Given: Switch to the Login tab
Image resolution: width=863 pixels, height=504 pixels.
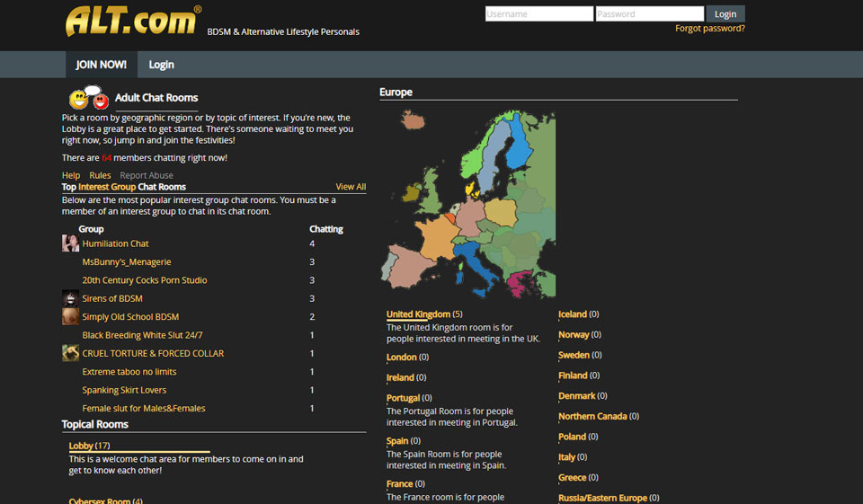Looking at the screenshot, I should tap(161, 65).
